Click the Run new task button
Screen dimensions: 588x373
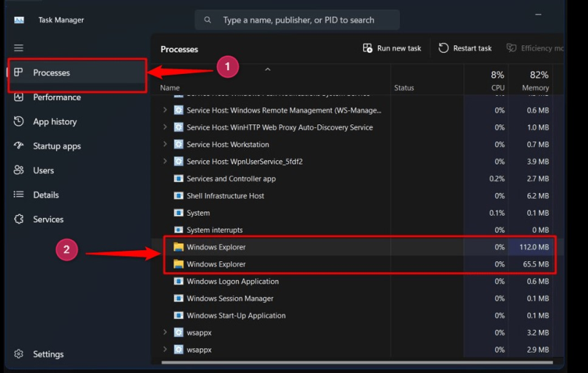tap(392, 48)
